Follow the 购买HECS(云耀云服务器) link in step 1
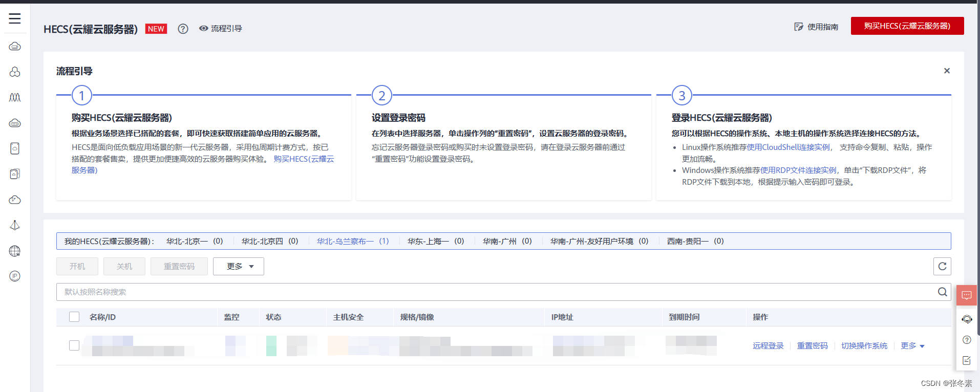The height and width of the screenshot is (392, 980). [x=305, y=159]
